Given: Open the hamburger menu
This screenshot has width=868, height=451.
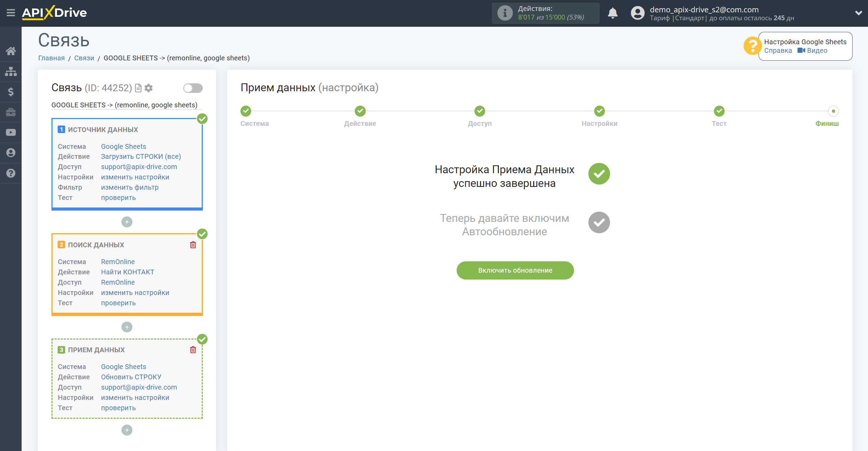Looking at the screenshot, I should point(11,13).
